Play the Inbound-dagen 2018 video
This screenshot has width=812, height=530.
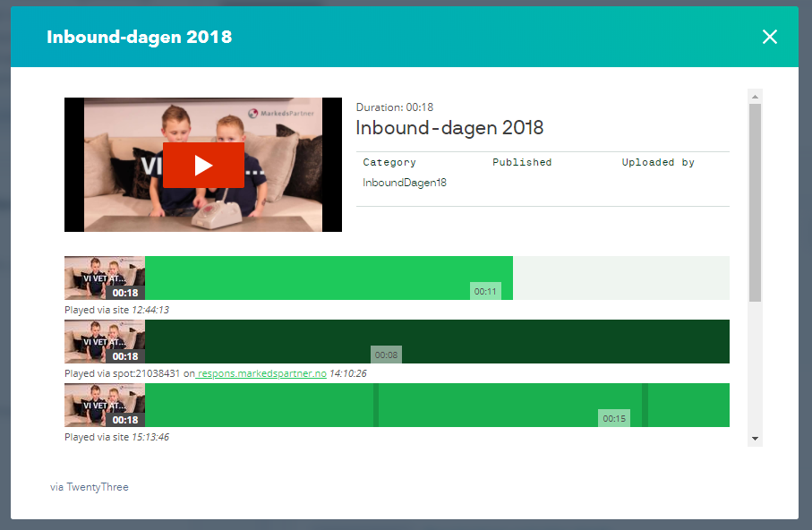203,166
